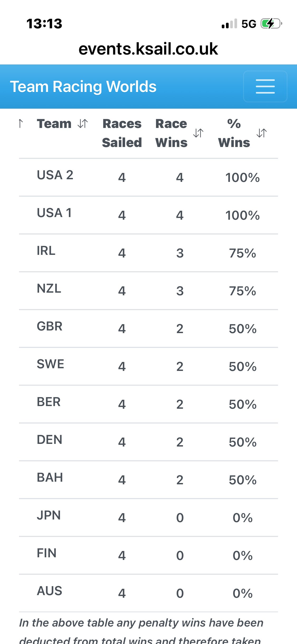
Task: Click the SWE team name
Action: [x=50, y=364]
